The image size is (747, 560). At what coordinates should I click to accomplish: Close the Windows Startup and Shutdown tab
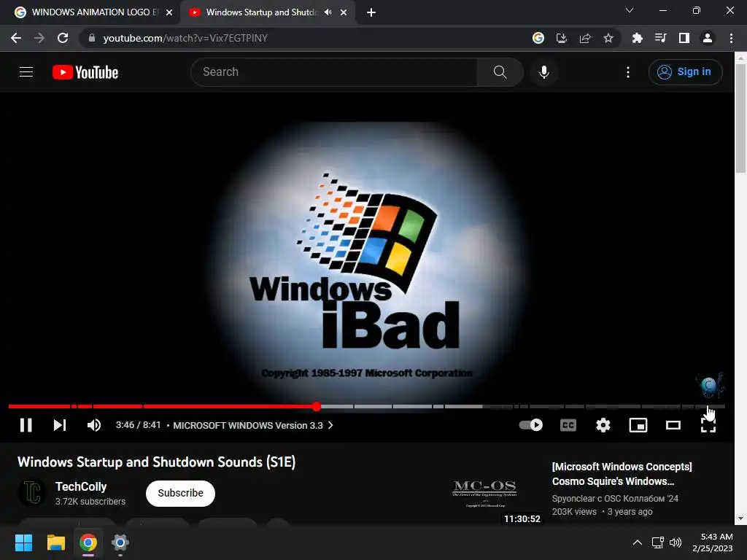(344, 12)
